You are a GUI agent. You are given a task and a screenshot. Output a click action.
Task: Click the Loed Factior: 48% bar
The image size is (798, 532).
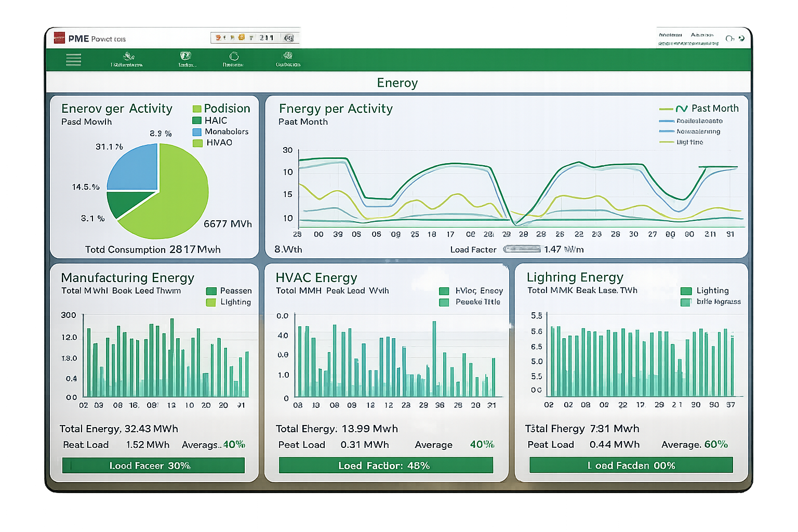pos(386,465)
